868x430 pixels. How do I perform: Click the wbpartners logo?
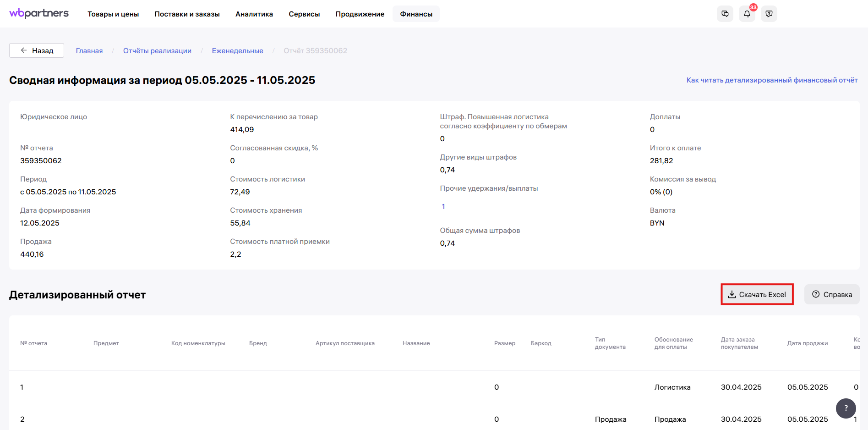pyautogui.click(x=39, y=13)
